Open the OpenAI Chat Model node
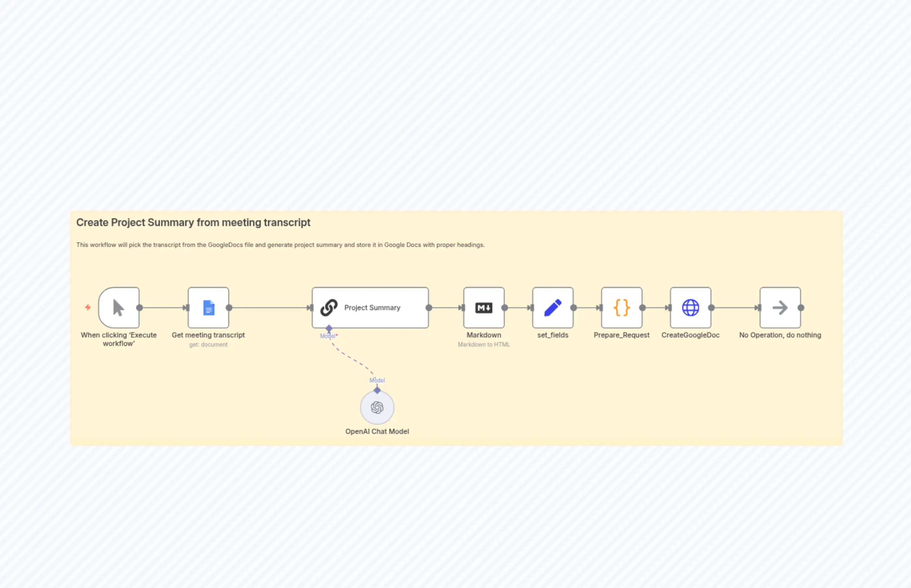The image size is (911, 588). tap(377, 407)
